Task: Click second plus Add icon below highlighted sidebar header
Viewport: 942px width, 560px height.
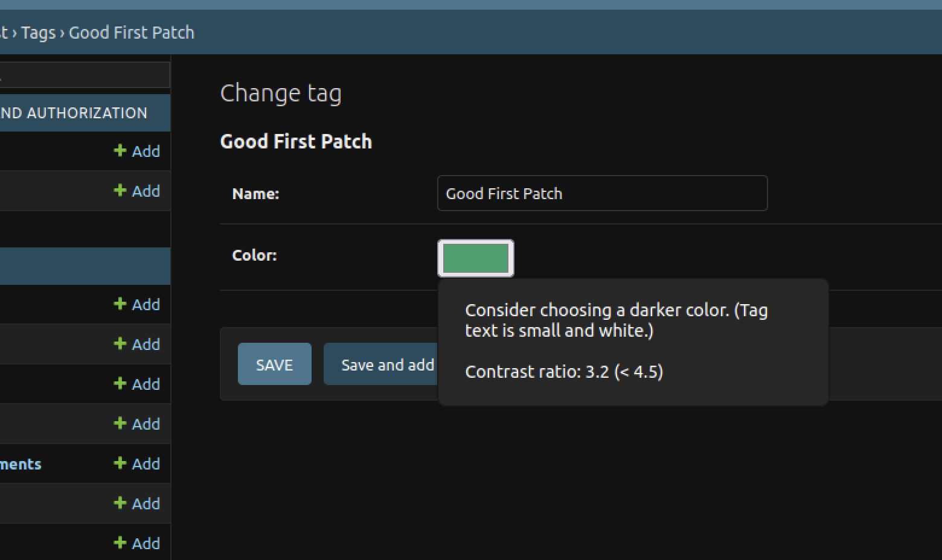Action: [x=137, y=344]
